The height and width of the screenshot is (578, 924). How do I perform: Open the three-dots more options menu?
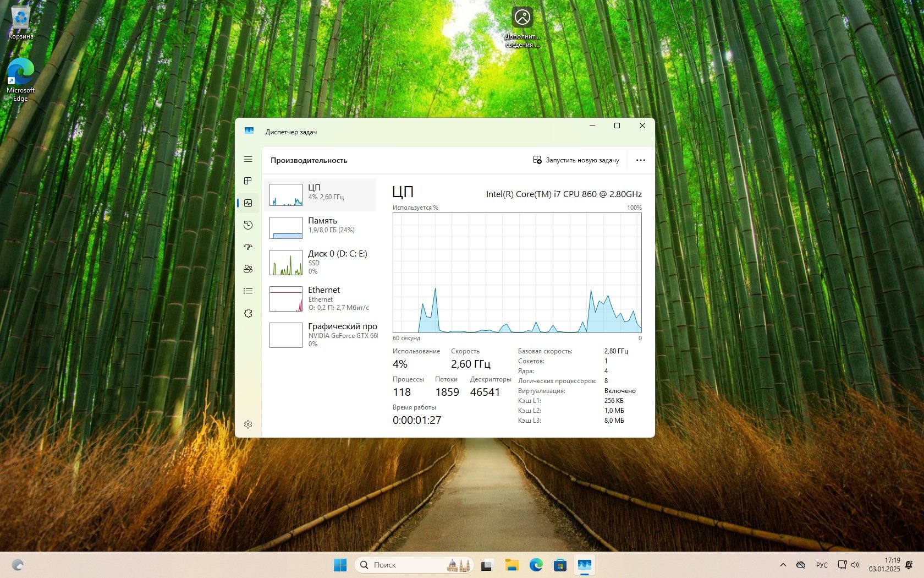click(x=641, y=160)
